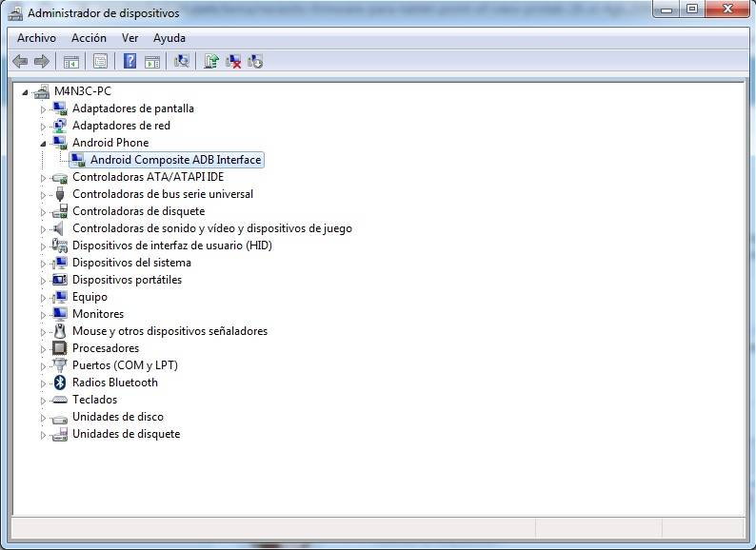Collapse the Android Phone node
Viewport: 756px width, 550px height.
tap(43, 144)
